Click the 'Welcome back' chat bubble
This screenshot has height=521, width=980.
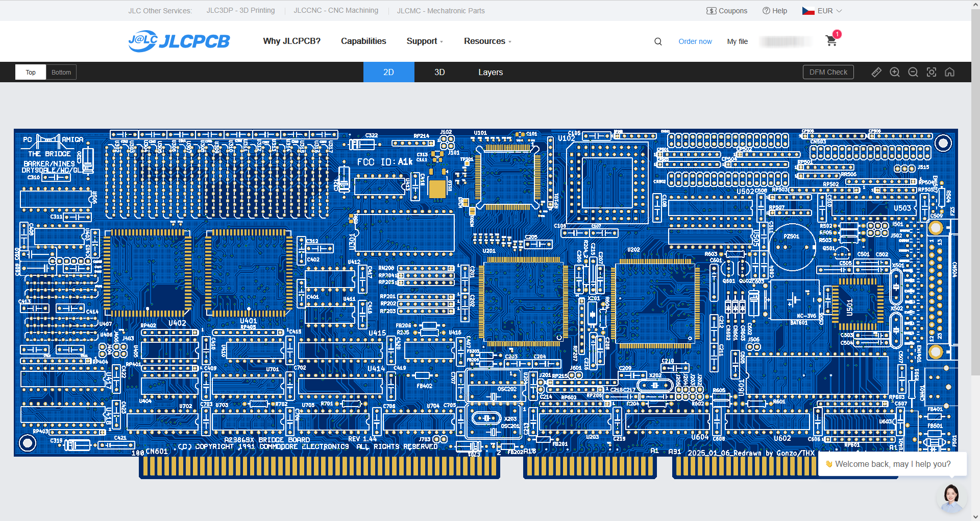point(892,464)
